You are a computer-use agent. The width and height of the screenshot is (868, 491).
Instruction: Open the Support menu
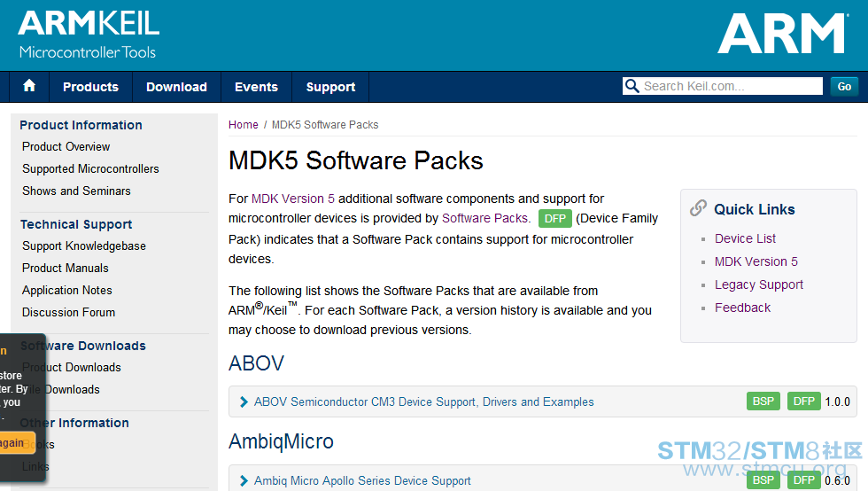[330, 87]
